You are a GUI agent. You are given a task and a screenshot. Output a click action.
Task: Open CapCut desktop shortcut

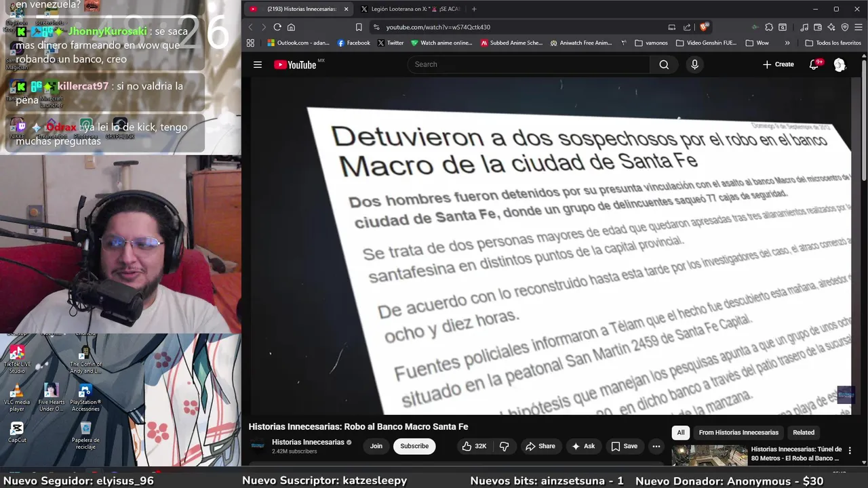pos(17,432)
